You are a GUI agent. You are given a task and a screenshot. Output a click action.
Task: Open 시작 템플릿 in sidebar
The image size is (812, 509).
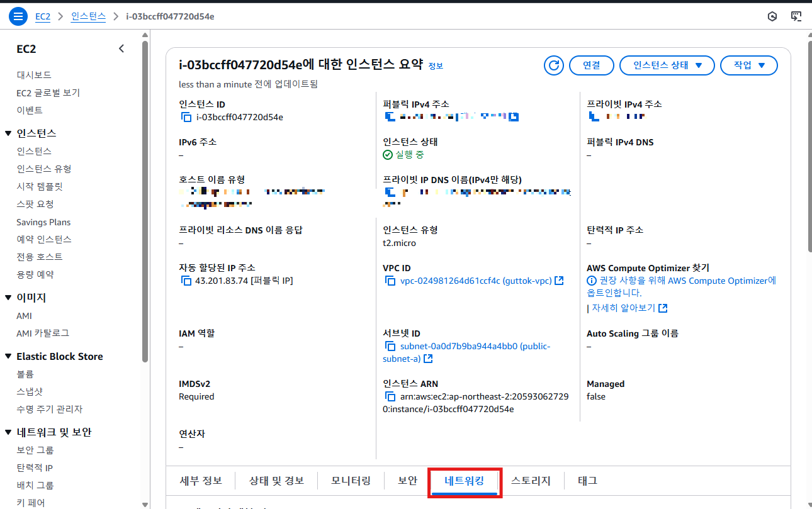coord(40,186)
